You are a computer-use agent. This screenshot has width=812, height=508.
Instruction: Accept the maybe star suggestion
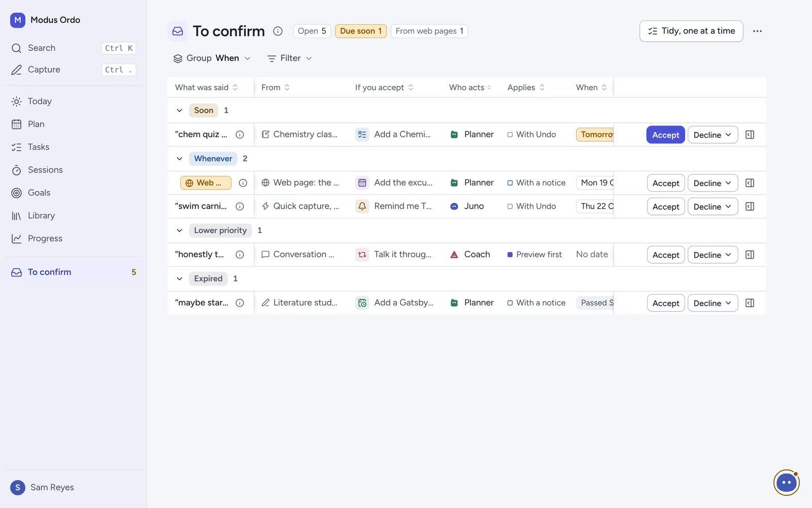[x=666, y=303]
